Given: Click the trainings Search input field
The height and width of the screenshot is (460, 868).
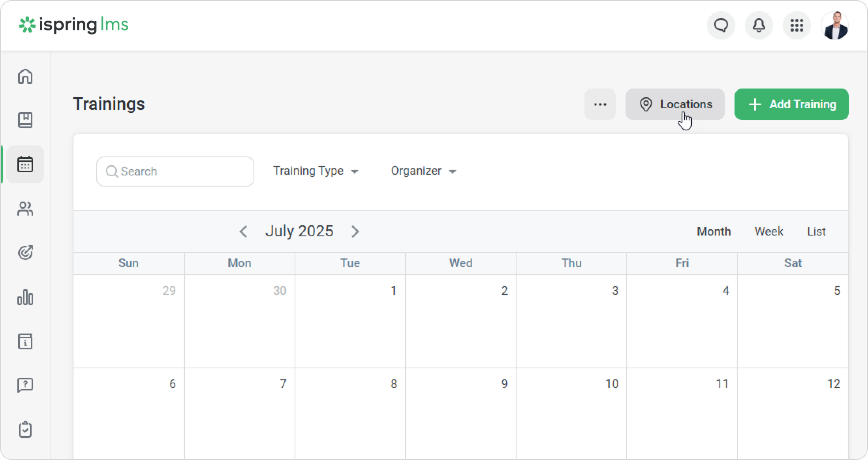Looking at the screenshot, I should (x=175, y=172).
